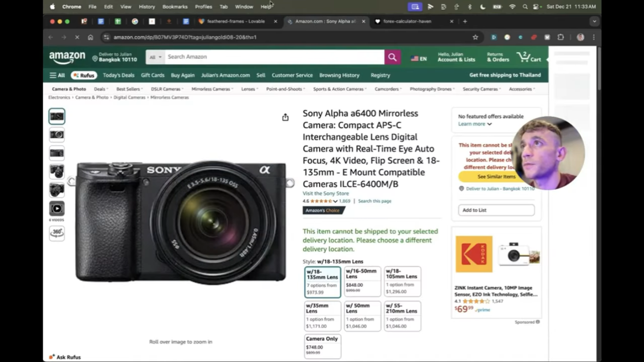Click the browser address bar URL

tap(185, 37)
